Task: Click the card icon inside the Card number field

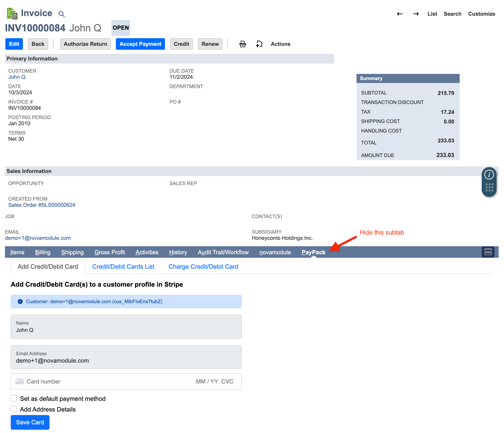Action: 20,381
